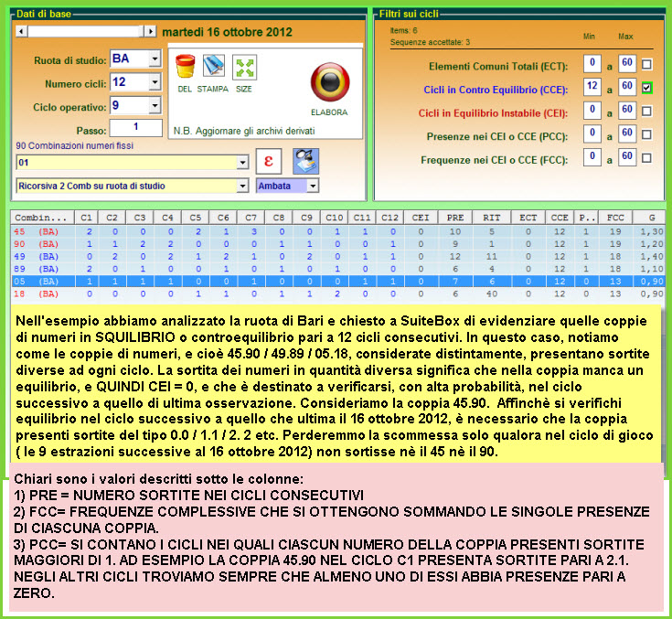Click the FCC maximum value field
The height and width of the screenshot is (619, 672).
point(627,157)
